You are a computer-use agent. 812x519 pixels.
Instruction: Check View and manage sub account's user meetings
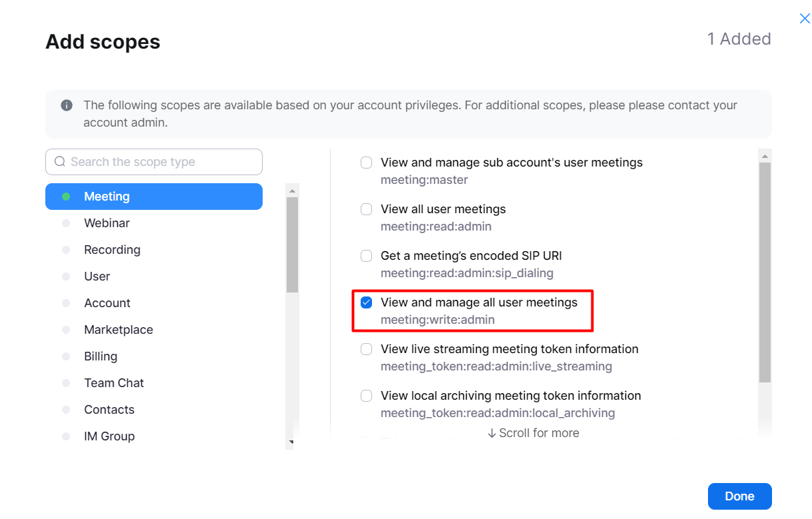pos(367,163)
